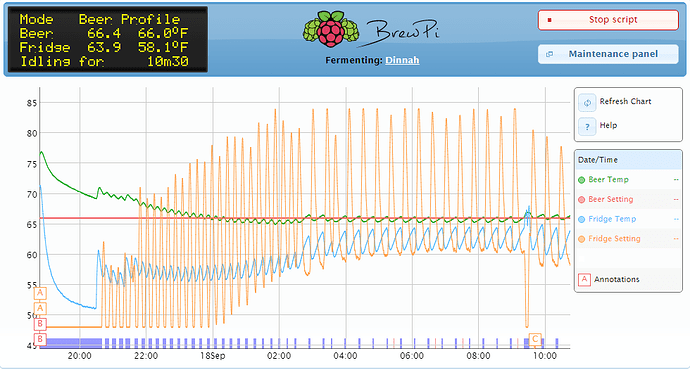Open the Maintenance panel
Screen dimensions: 690x370
[x=608, y=54]
